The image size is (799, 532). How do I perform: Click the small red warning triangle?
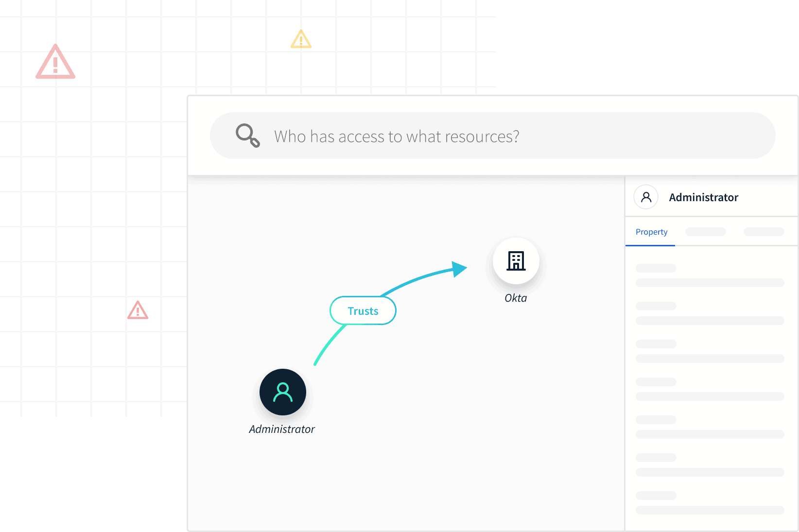138,310
